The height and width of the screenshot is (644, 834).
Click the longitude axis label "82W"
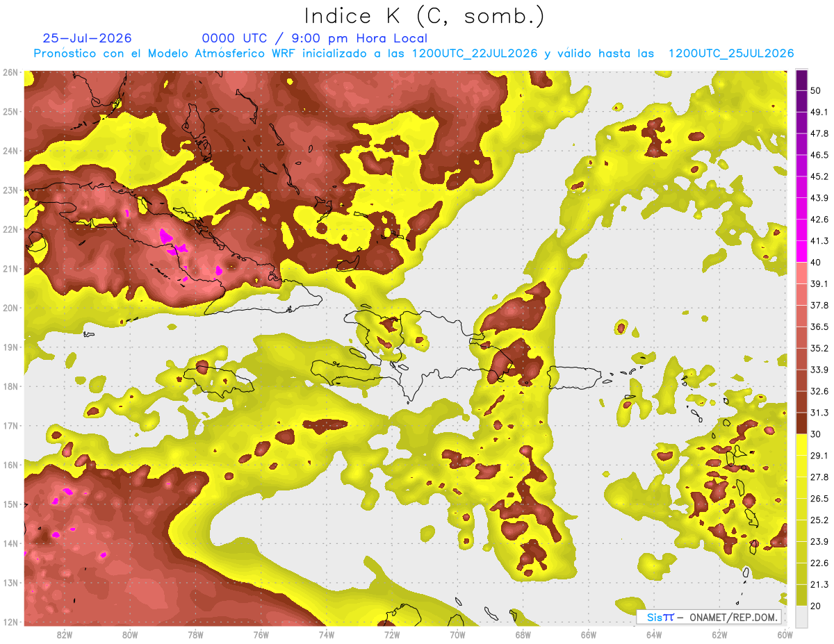click(x=64, y=634)
